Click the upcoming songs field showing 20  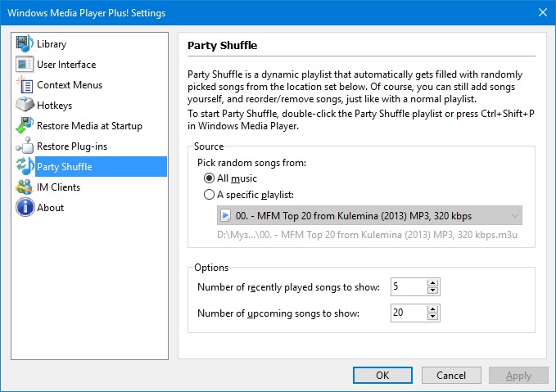pos(409,313)
